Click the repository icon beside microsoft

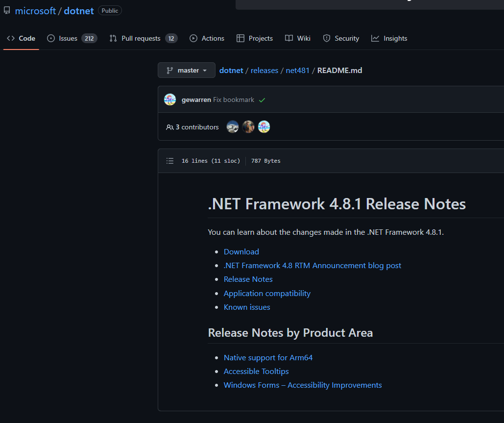(x=7, y=11)
